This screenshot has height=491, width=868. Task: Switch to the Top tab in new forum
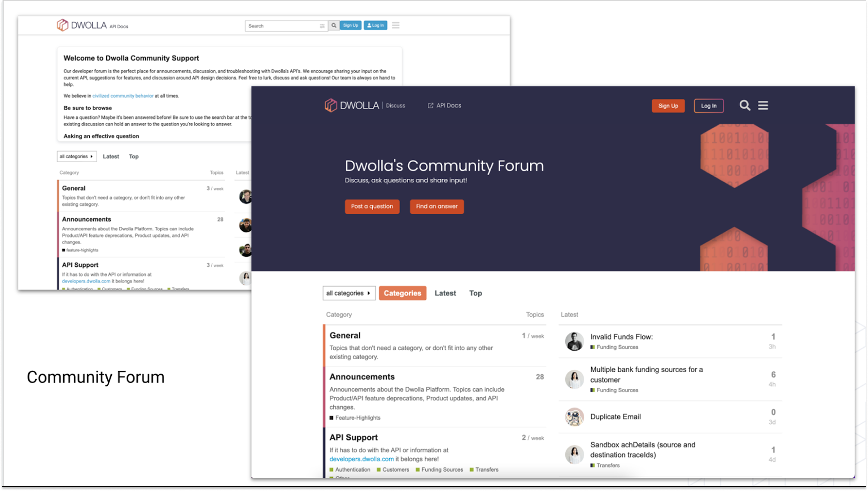(x=475, y=293)
